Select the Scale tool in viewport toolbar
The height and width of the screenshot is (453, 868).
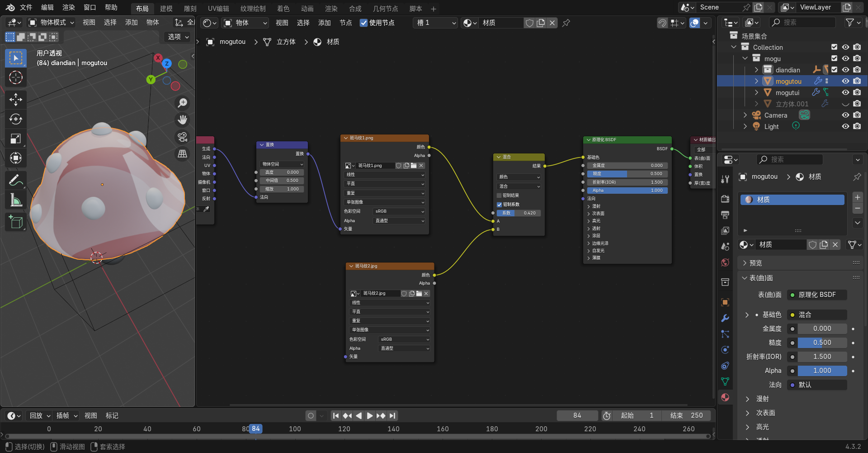pos(16,138)
